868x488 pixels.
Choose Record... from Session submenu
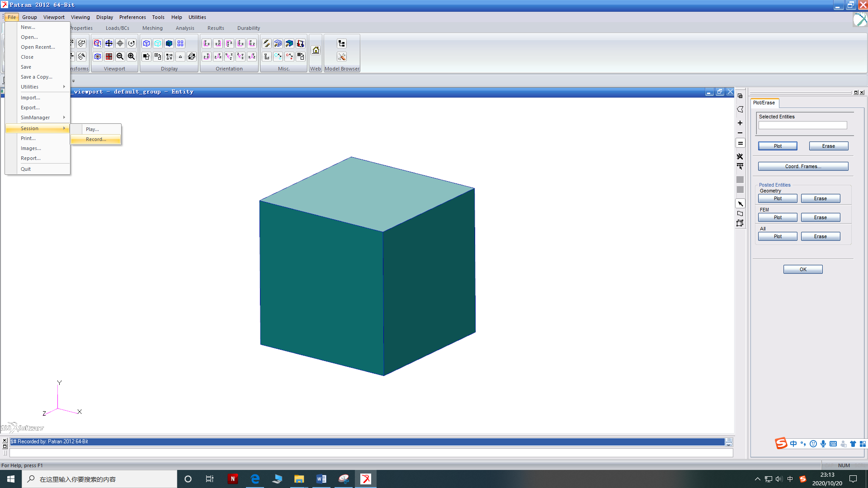[96, 139]
